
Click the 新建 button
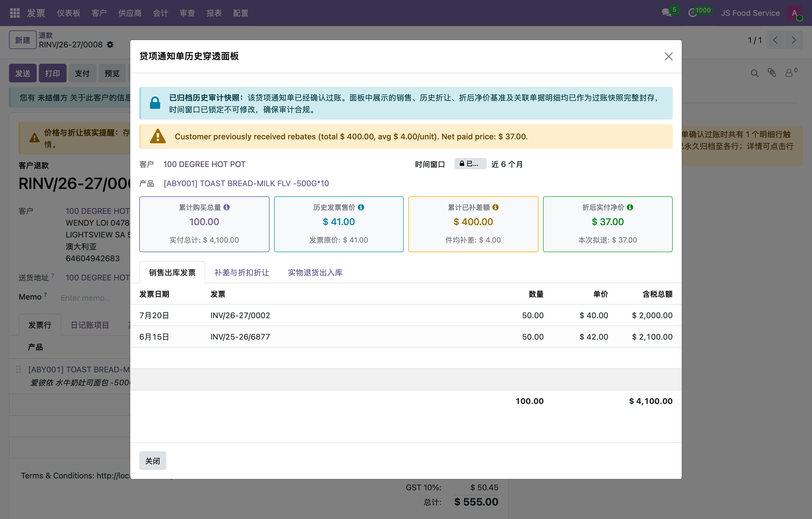[x=23, y=40]
